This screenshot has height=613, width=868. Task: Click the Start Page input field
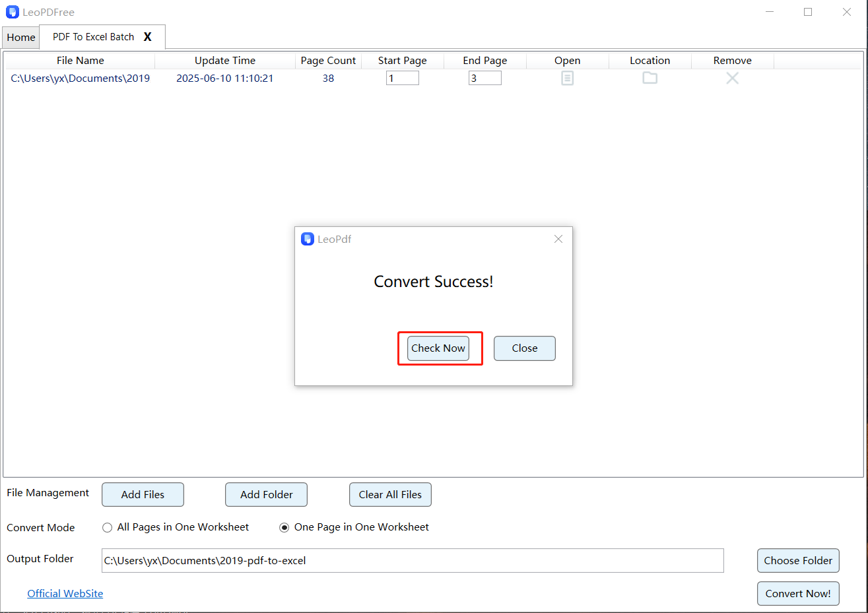(x=402, y=77)
